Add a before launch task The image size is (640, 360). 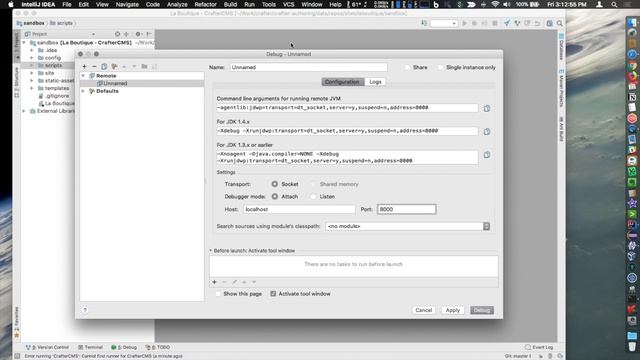pos(214,282)
